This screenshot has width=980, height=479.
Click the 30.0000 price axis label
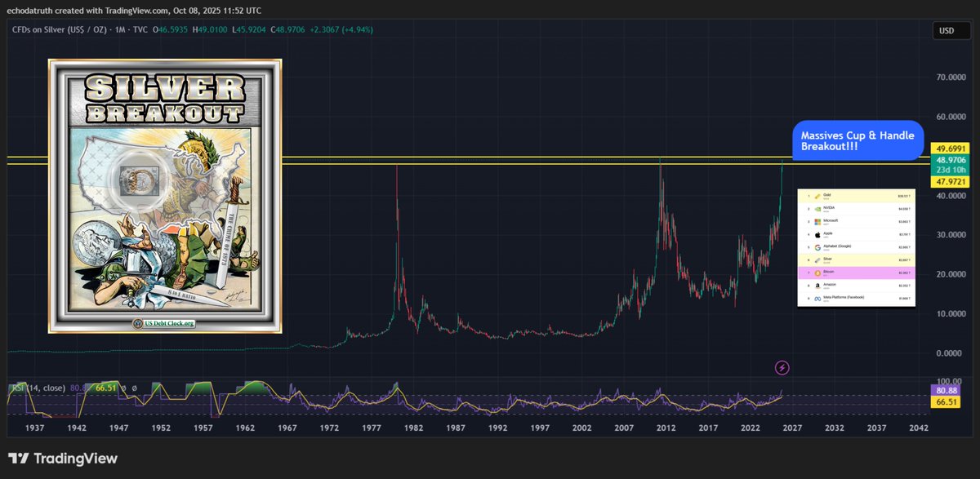(952, 235)
